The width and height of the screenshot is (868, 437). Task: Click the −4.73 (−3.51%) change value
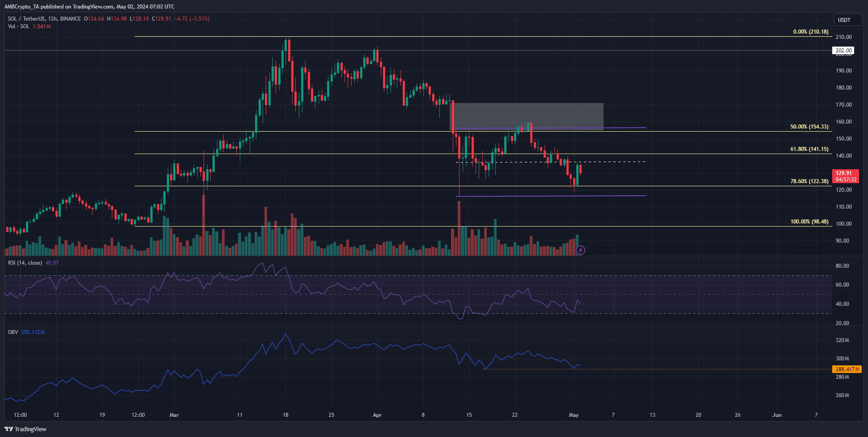click(191, 19)
